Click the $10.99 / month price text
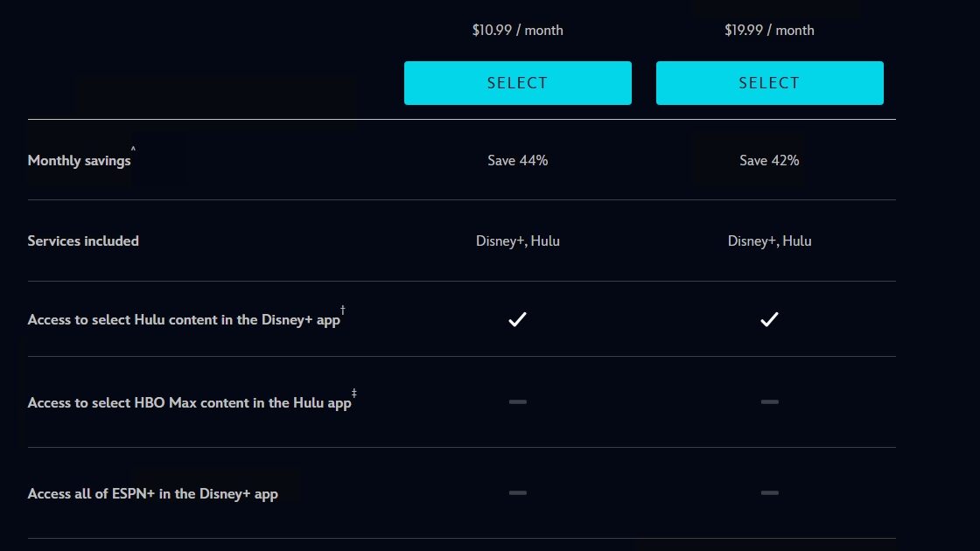This screenshot has height=551, width=980. [517, 30]
